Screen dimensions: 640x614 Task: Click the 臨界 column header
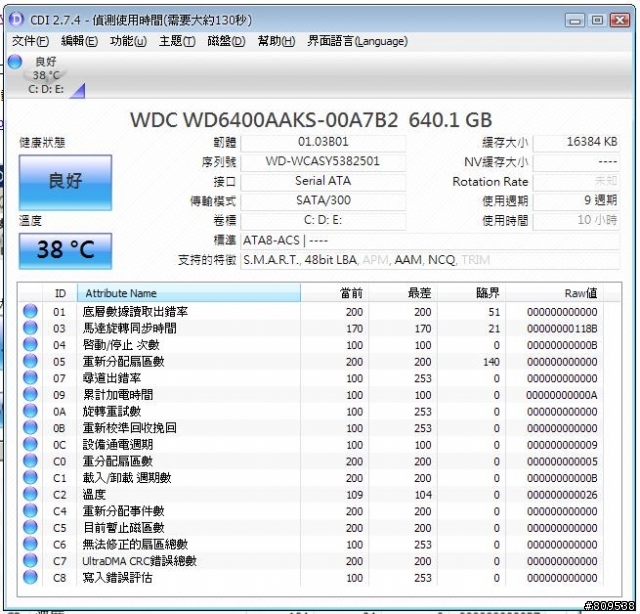471,293
